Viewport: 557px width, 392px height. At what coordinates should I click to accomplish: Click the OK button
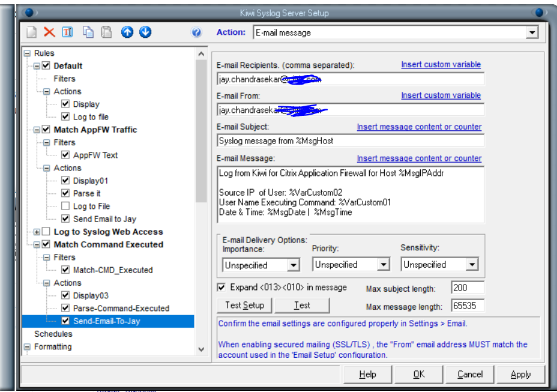(419, 374)
